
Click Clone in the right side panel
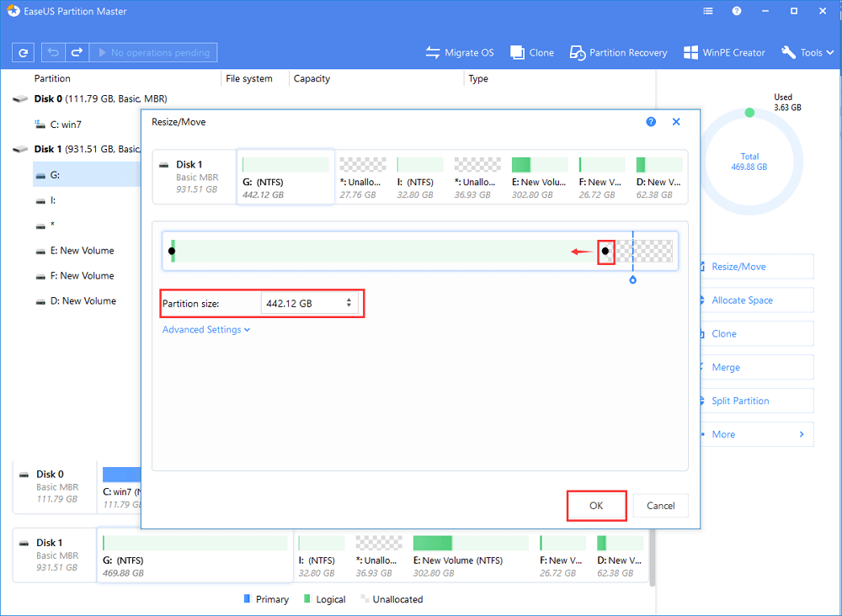tap(757, 334)
